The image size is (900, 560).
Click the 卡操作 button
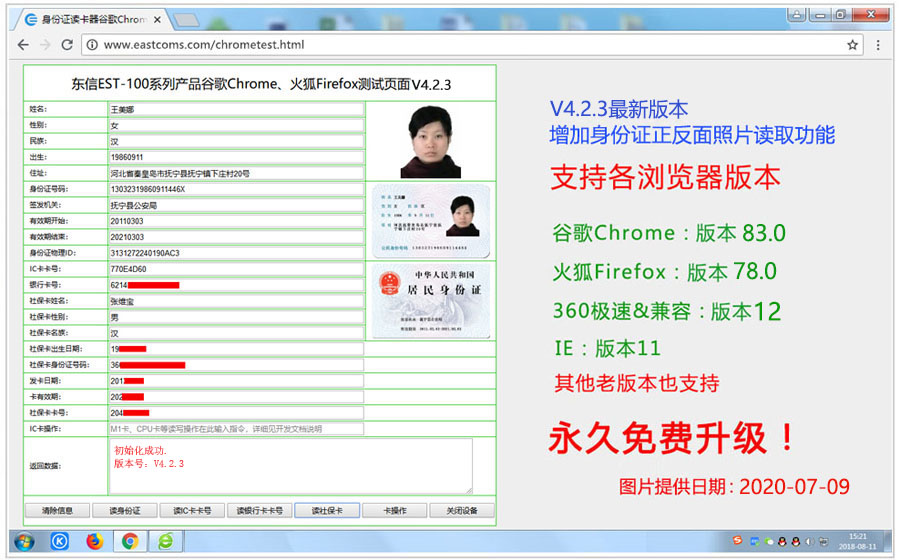(x=395, y=511)
